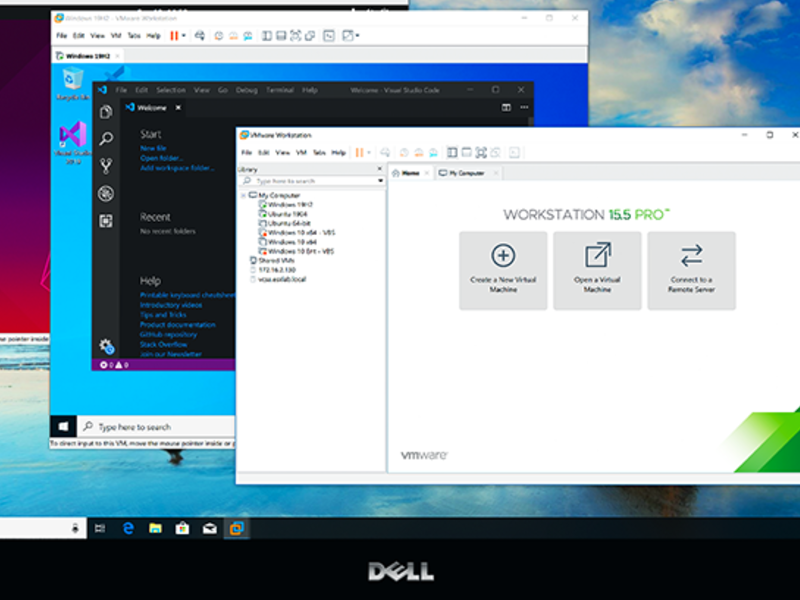This screenshot has height=600, width=800.
Task: Split the VS Code editor
Action: 506,108
